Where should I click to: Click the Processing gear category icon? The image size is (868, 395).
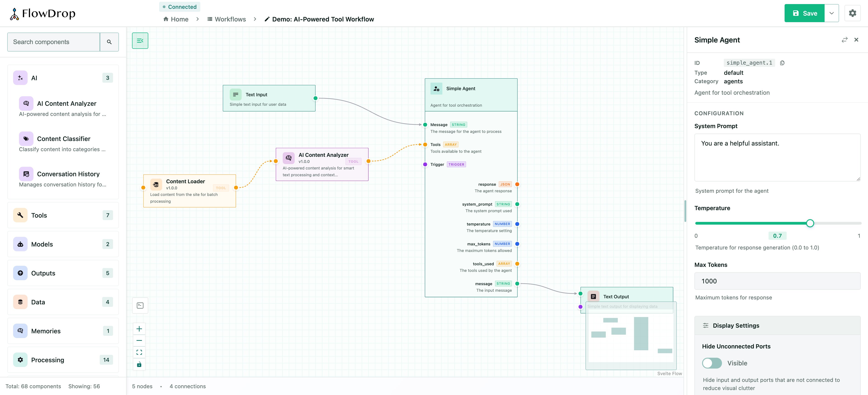coord(20,360)
